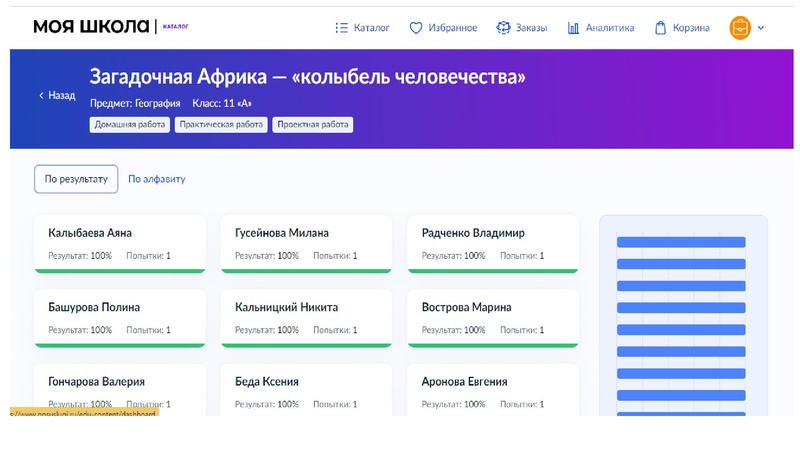Click the Корзина bag icon

pos(660,28)
